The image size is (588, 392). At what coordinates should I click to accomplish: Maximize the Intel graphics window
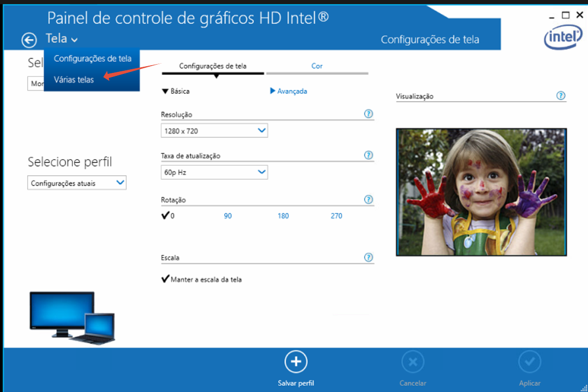tap(565, 15)
